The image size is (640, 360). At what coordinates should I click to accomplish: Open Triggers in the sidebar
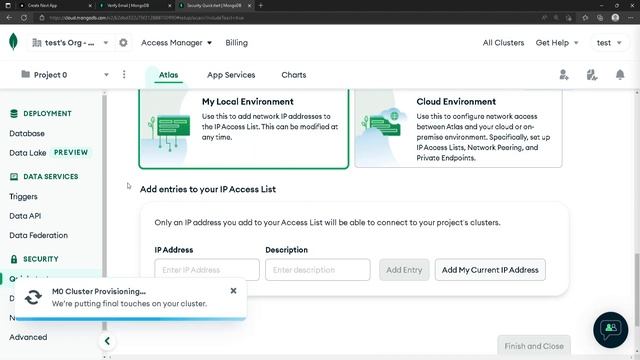[23, 196]
